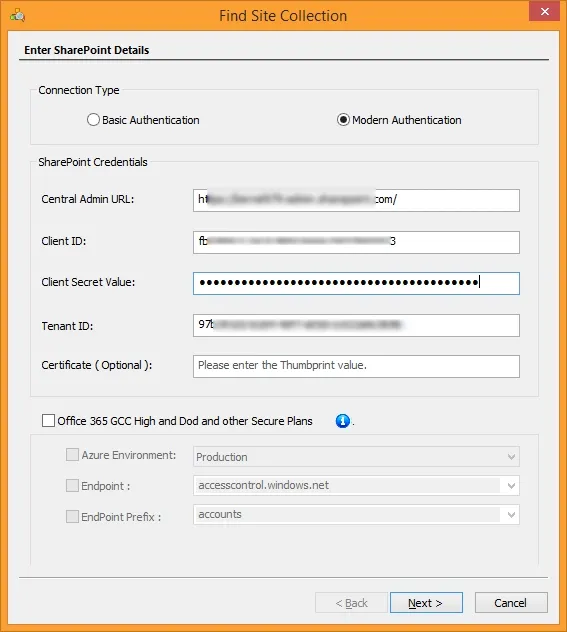Click the SharePoint Credentials group label
Viewport: 567px width, 632px height.
pos(93,162)
